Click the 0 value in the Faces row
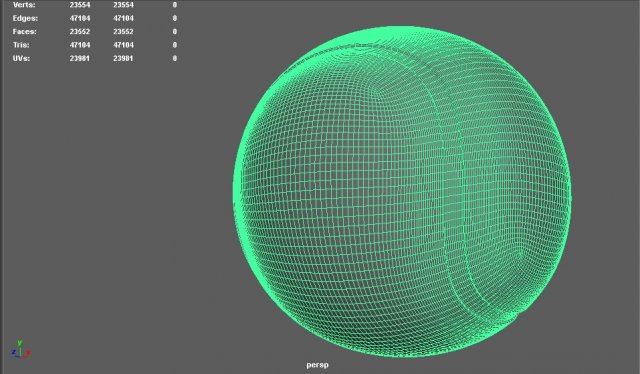This screenshot has height=374, width=640. click(175, 31)
